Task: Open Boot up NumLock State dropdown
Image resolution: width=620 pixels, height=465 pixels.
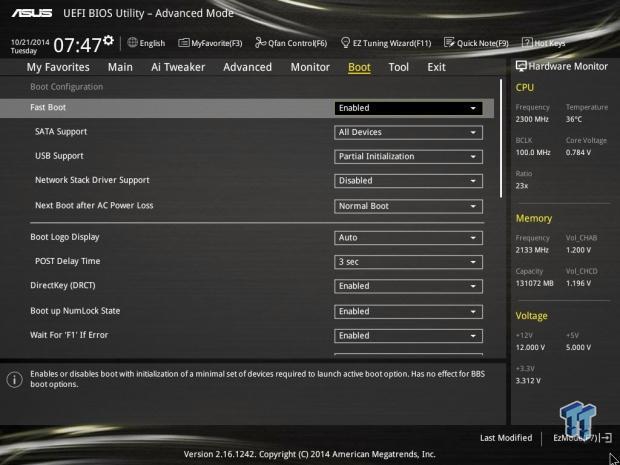Action: (x=408, y=312)
